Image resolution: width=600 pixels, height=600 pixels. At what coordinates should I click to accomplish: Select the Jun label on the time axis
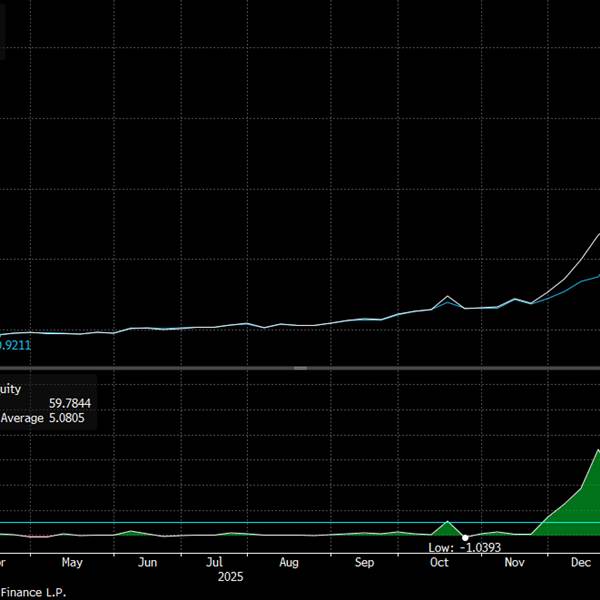tap(147, 563)
